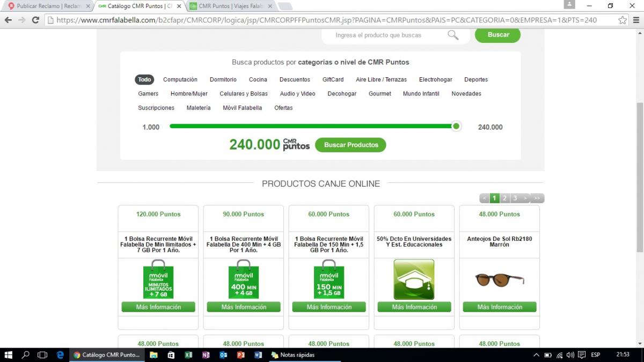Open the Store icon on the taskbar
644x362 pixels.
[x=171, y=354]
